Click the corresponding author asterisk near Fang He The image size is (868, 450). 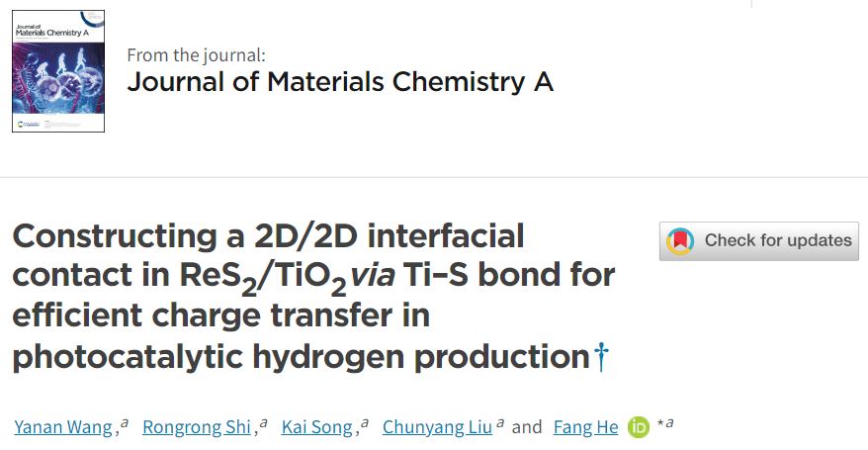659,425
